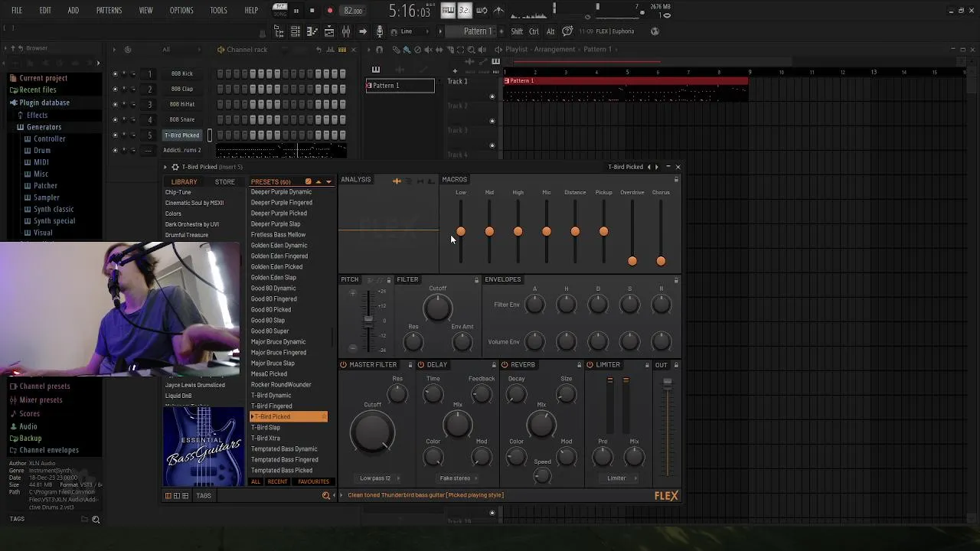Toggle DELAY power button
This screenshot has width=980, height=551.
422,365
